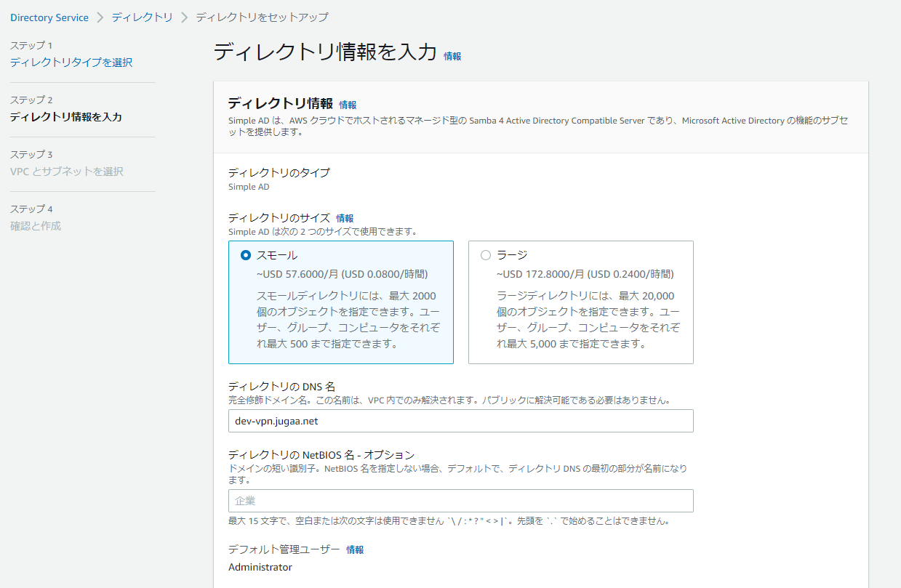The width and height of the screenshot is (901, 588).
Task: Click step 3 VPC とサブネットを選択
Action: pos(67,172)
